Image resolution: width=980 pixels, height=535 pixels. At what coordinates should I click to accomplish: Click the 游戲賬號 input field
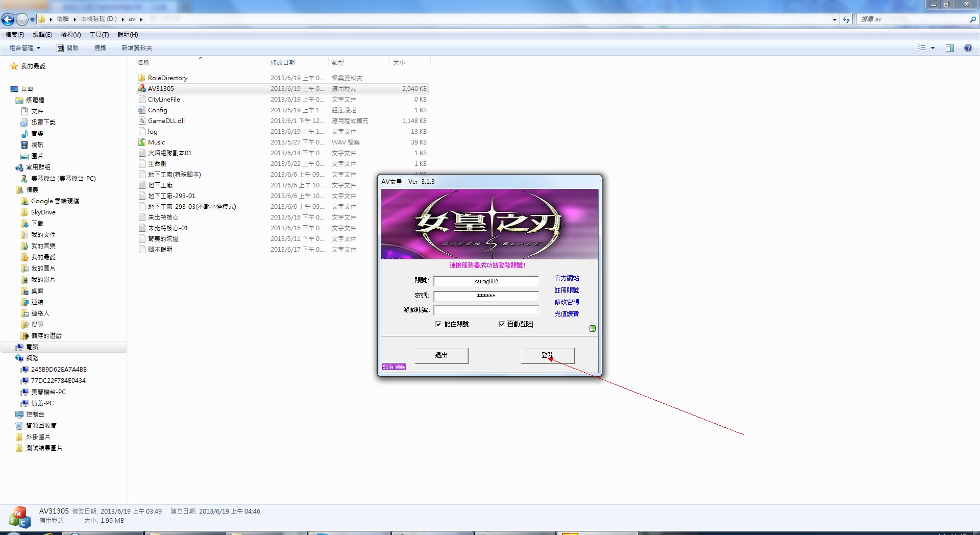(x=486, y=310)
